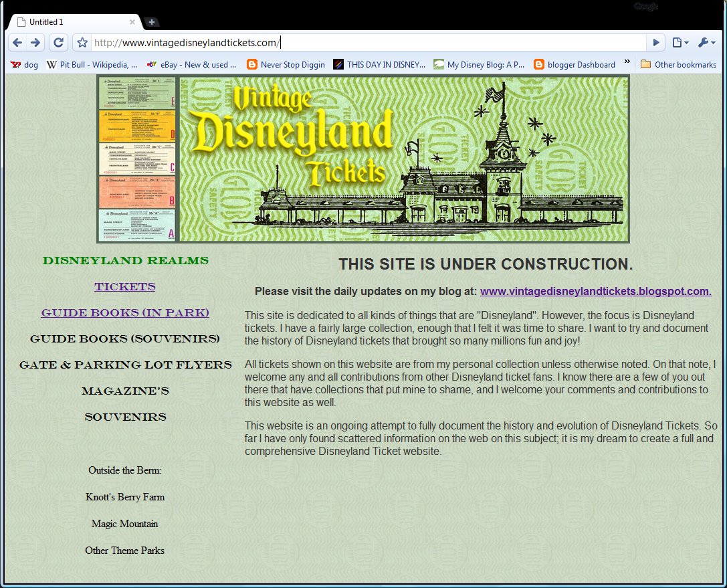Open THIS DAY IN DISNEY bookmark
727x588 pixels.
[x=379, y=65]
